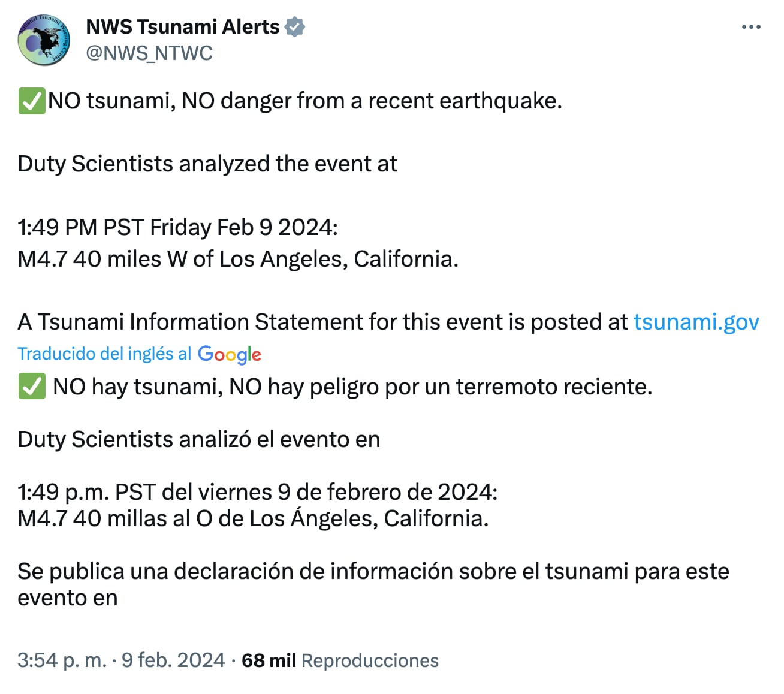Click "M4.7 40 millas al O" translated line
Viewport: 784px width, 694px height.
point(253,518)
